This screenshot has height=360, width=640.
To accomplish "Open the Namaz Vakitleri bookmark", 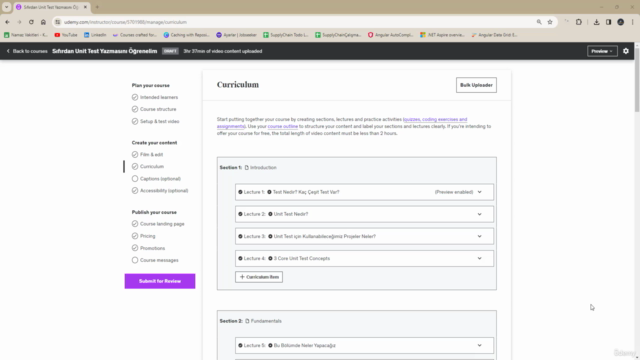I will 26,35.
